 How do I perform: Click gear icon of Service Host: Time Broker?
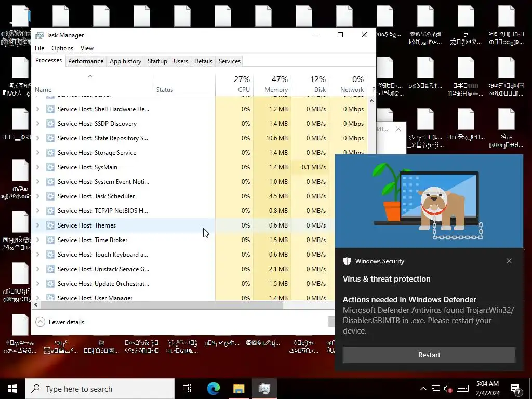click(x=50, y=240)
